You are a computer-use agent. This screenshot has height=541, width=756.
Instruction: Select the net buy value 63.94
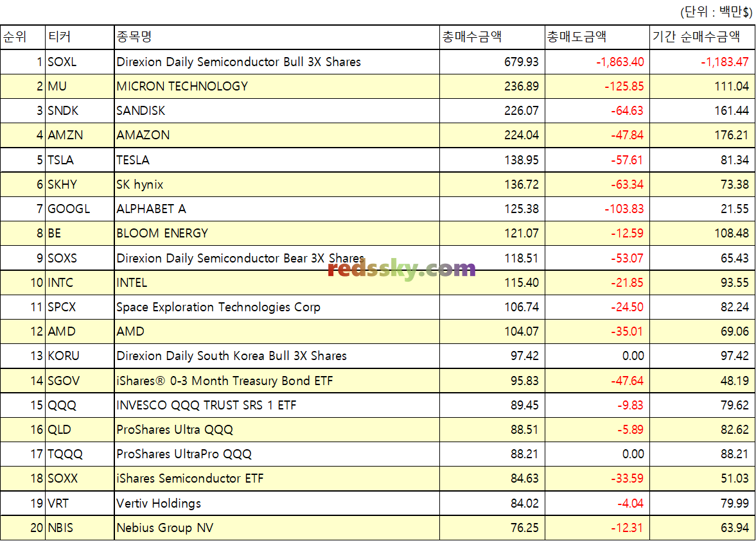coord(735,528)
